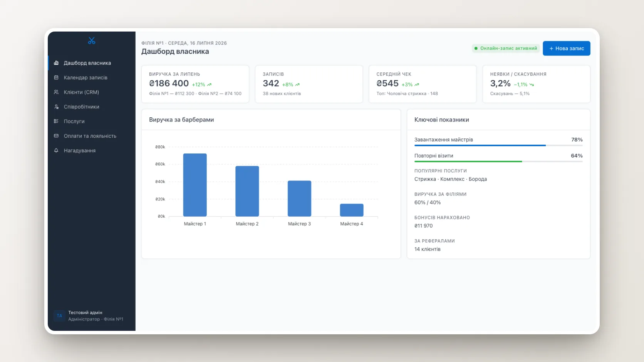Viewport: 644px width, 362px height.
Task: Click the +12% change figure
Action: click(198, 85)
